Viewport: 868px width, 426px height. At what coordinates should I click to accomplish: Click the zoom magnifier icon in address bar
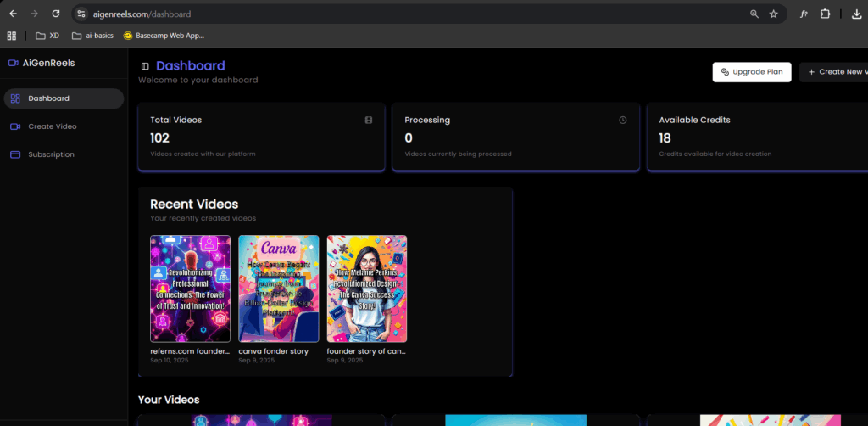click(754, 14)
